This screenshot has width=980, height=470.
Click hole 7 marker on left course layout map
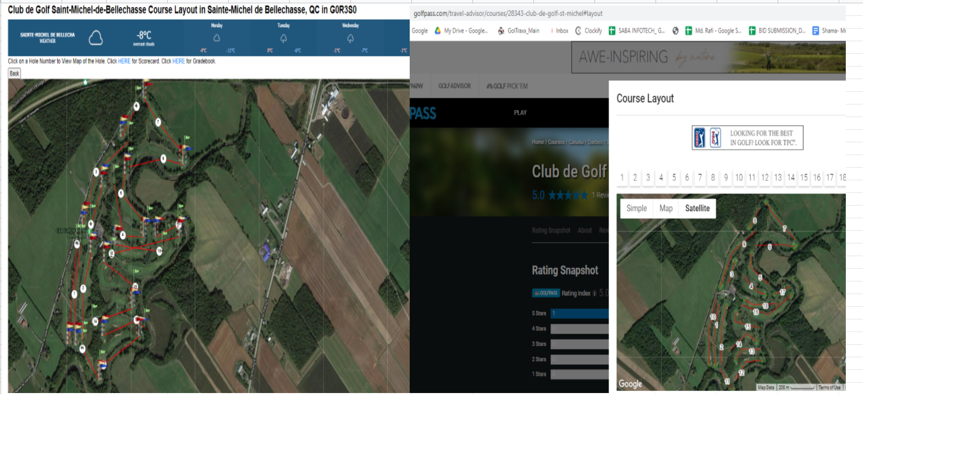[158, 122]
